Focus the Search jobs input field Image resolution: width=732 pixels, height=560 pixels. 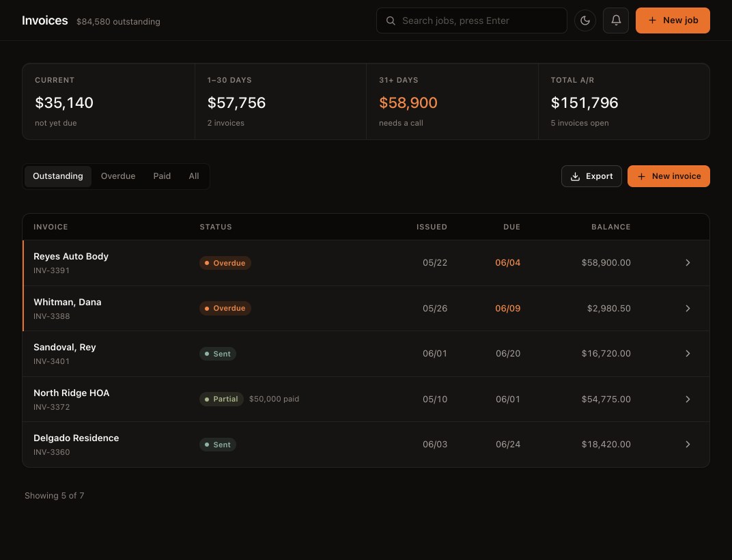[x=472, y=20]
